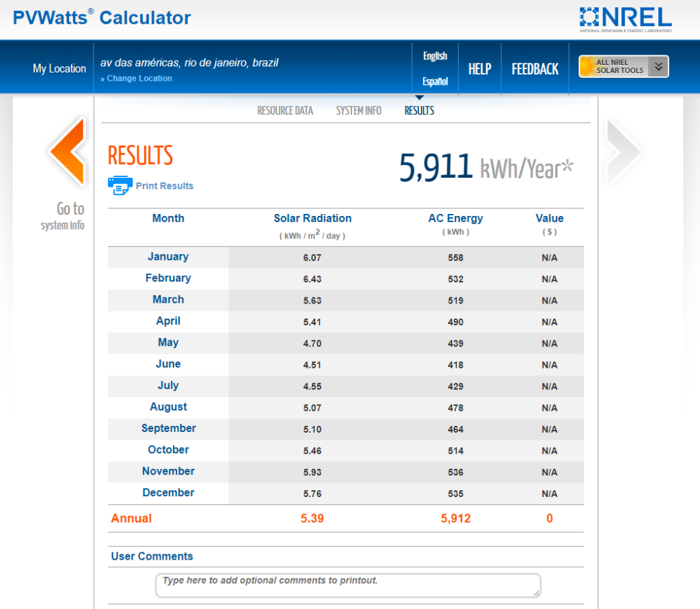Switch to the System Info tab

tap(358, 111)
